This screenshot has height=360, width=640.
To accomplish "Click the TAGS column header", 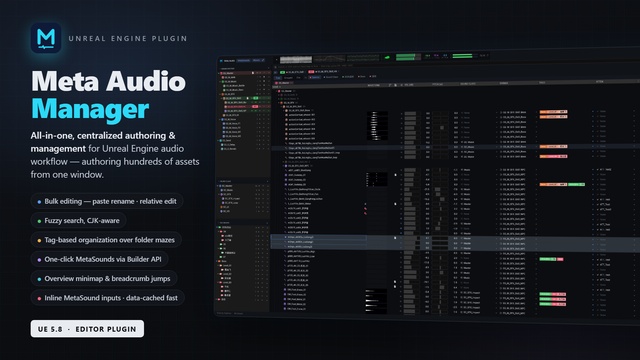I will [542, 83].
